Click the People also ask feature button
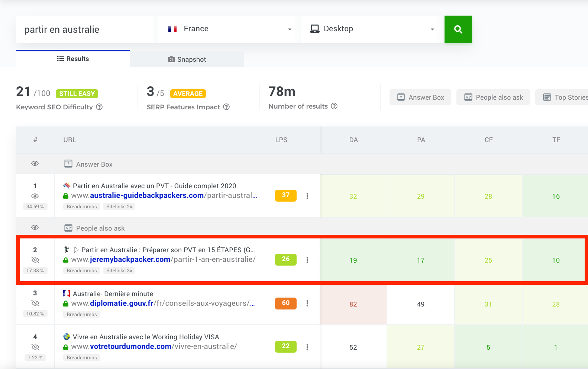588x369 pixels. [493, 97]
